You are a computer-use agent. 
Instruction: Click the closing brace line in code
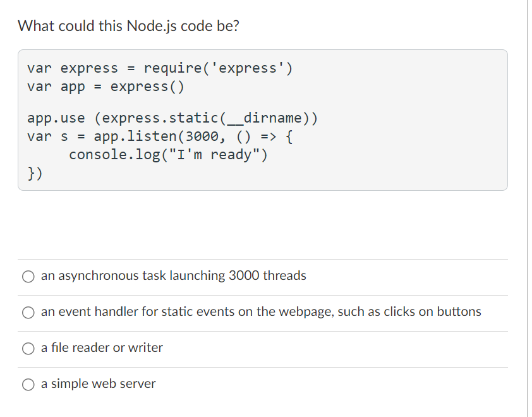33,172
